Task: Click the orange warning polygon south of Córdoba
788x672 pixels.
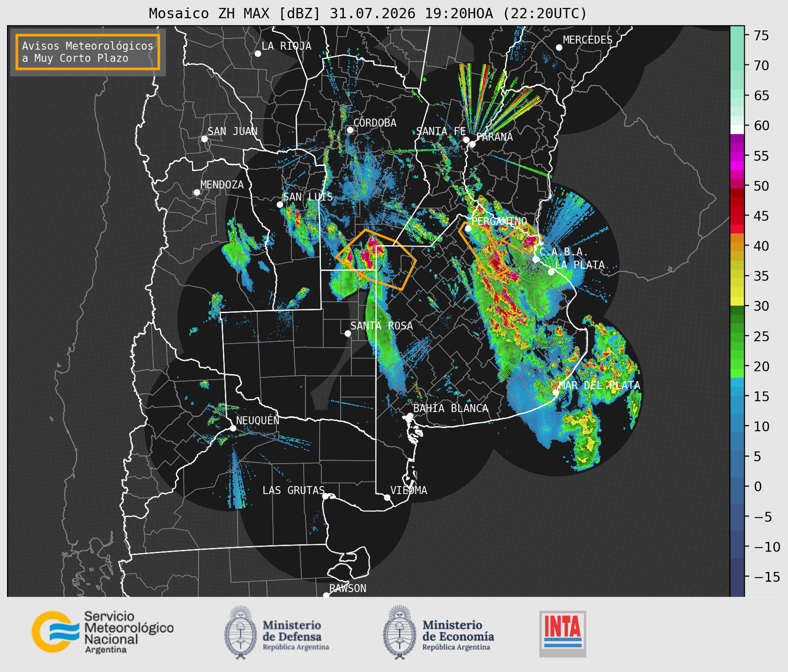Action: click(376, 259)
